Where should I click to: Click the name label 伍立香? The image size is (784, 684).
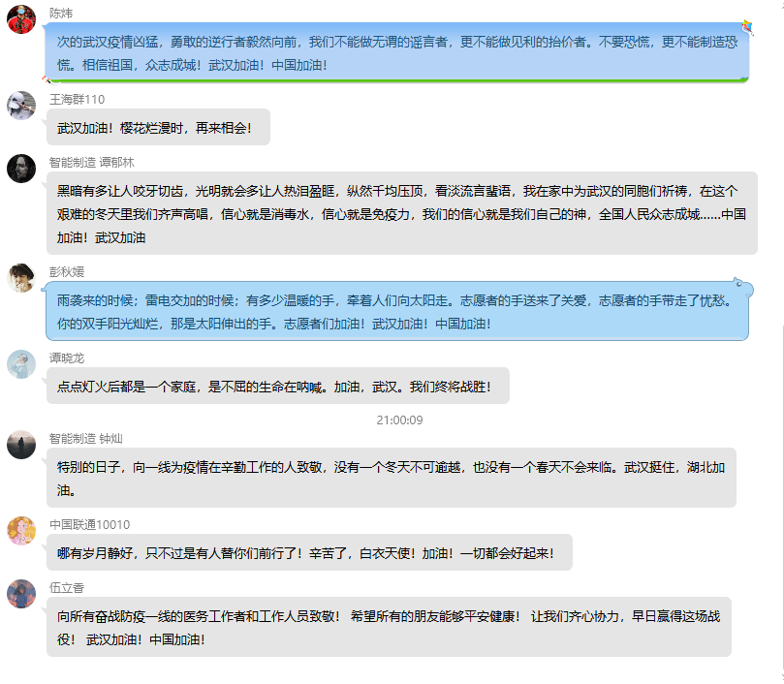(x=67, y=588)
